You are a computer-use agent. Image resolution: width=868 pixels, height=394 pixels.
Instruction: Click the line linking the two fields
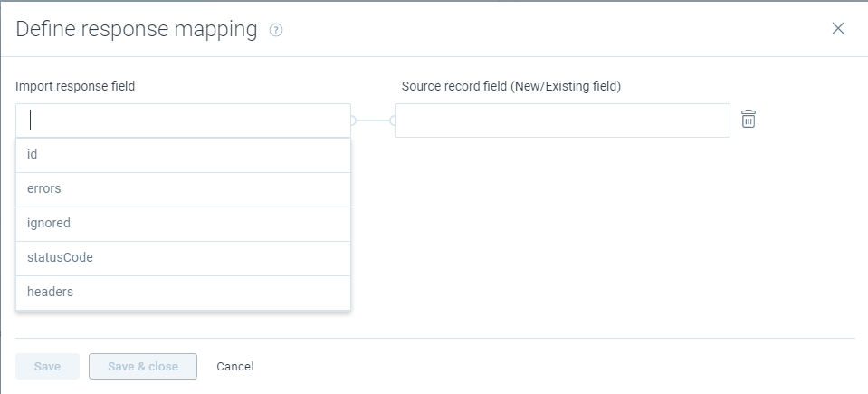[373, 120]
